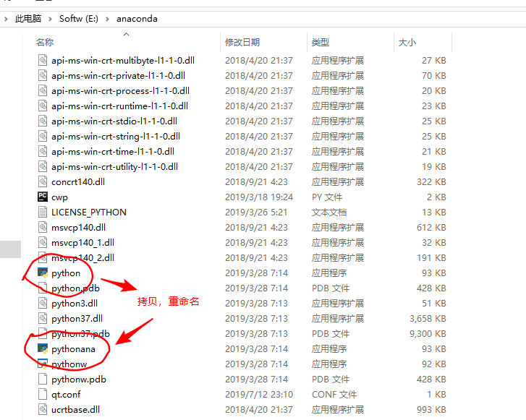Click the 9,300 KB size value
The image size is (526, 420).
coord(428,334)
